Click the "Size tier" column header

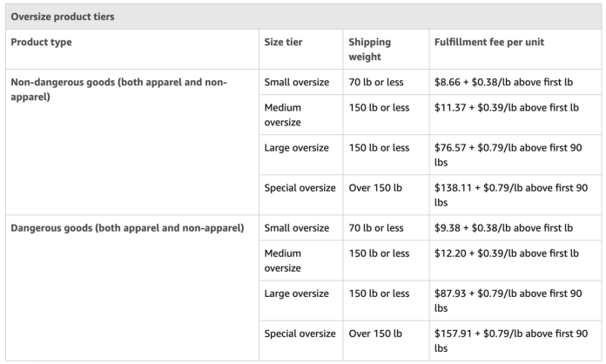tap(283, 42)
